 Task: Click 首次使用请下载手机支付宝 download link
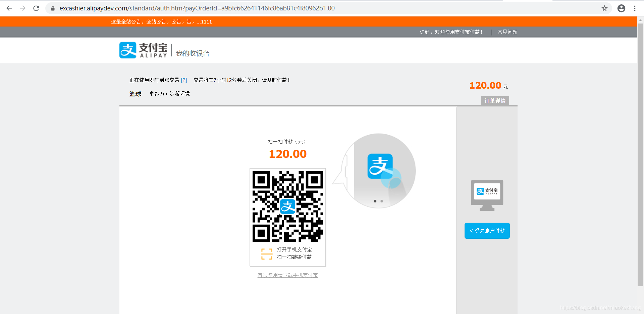pos(288,275)
